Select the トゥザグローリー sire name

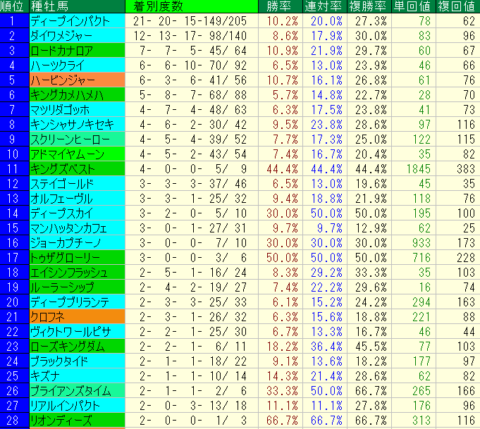[x=65, y=258]
